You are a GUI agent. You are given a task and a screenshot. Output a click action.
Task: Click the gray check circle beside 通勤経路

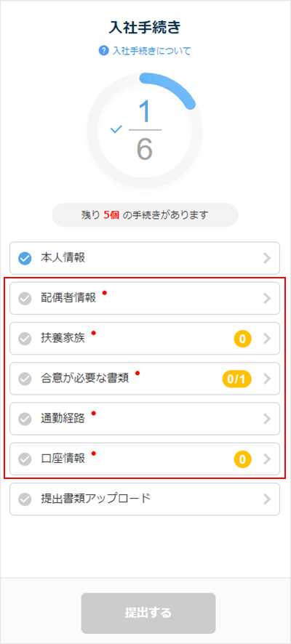25,419
